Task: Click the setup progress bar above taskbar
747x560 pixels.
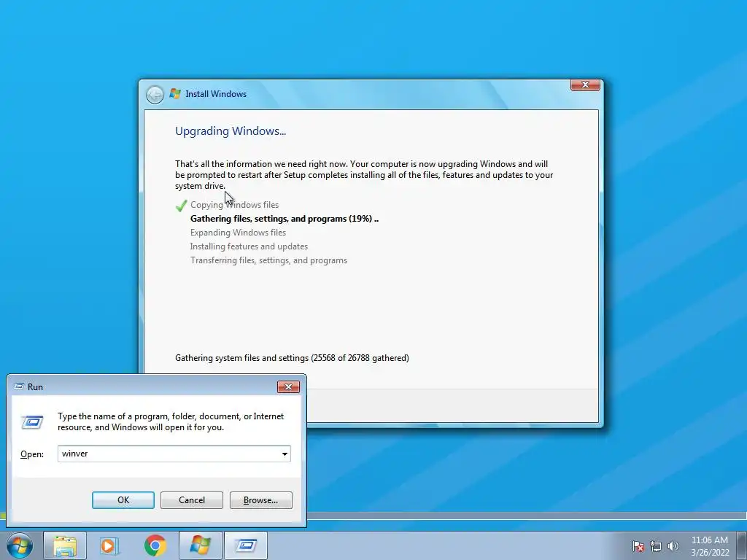Action: coord(527,516)
